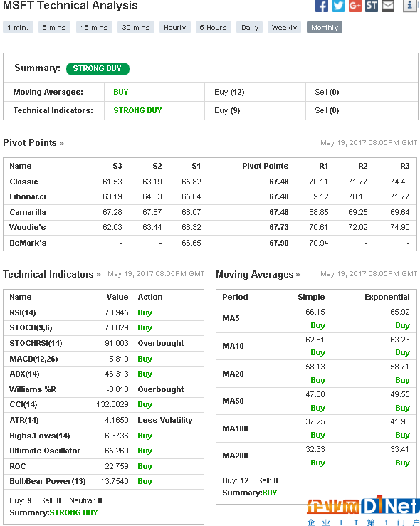Open the Moving Averages heading link
Viewport: 420px width, 526px height.
[x=258, y=275]
